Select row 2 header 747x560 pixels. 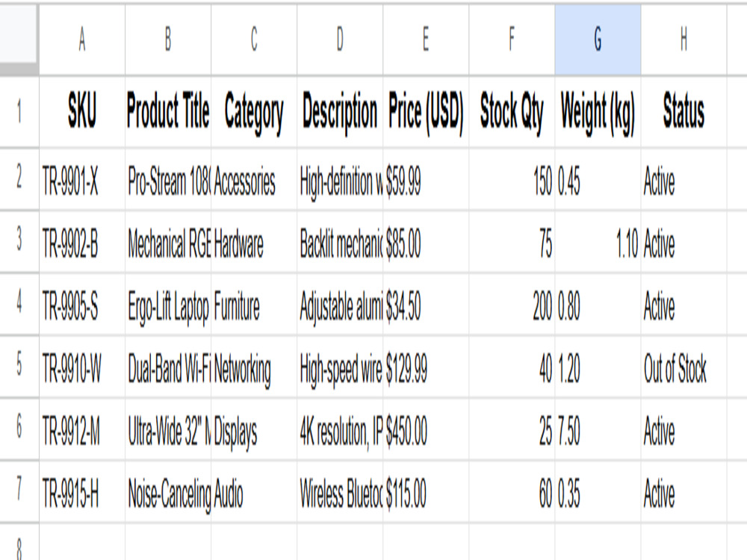pos(19,179)
